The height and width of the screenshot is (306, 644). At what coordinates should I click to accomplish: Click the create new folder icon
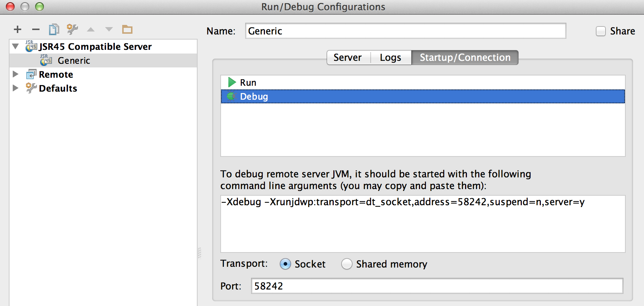point(127,29)
